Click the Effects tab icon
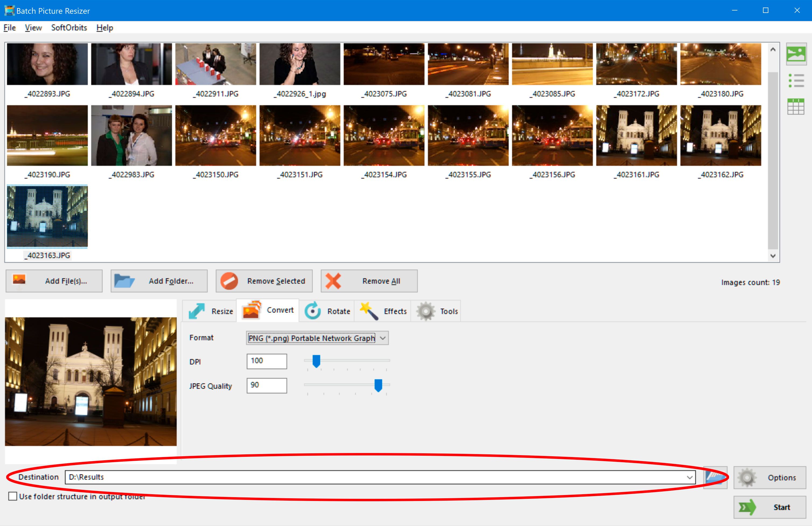Screen dimensions: 812x526 (369, 311)
